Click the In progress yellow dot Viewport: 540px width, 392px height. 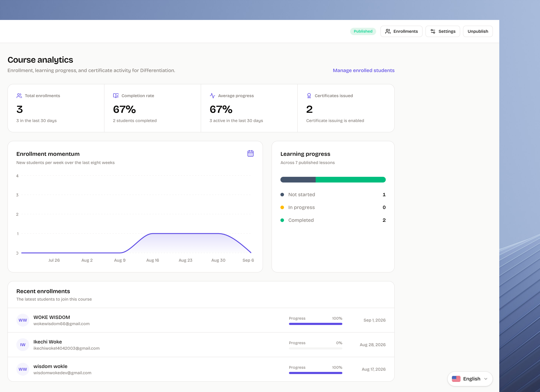click(x=282, y=208)
